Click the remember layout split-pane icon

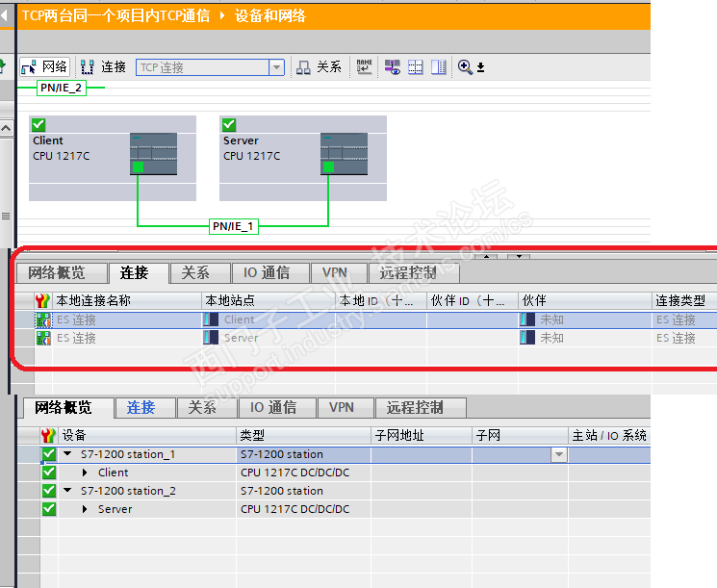[x=439, y=67]
